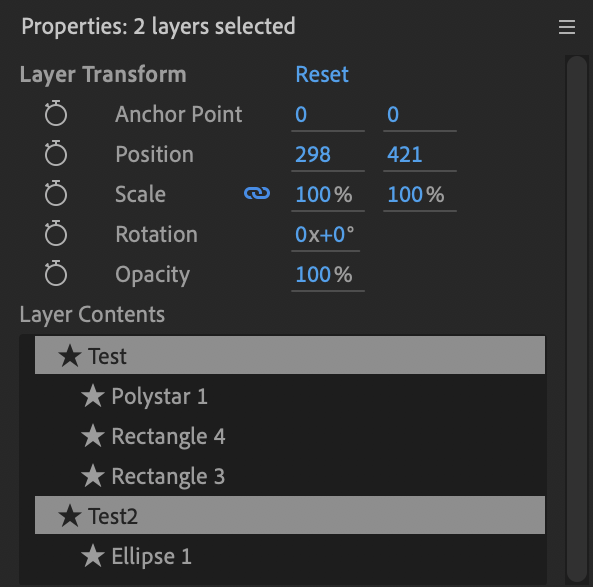Screen dimensions: 593x587
Task: Click the Position X value 298
Action: 328,155
